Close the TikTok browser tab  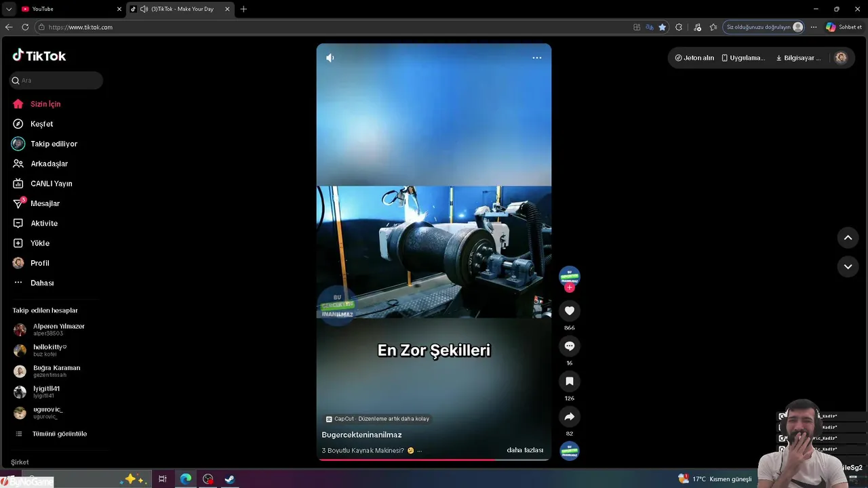(x=227, y=9)
